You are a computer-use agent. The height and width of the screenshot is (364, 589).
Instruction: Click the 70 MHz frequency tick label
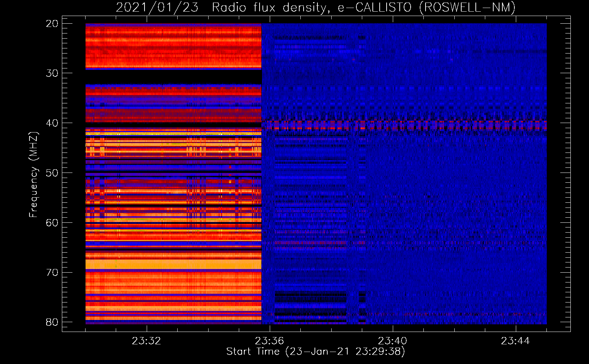52,273
